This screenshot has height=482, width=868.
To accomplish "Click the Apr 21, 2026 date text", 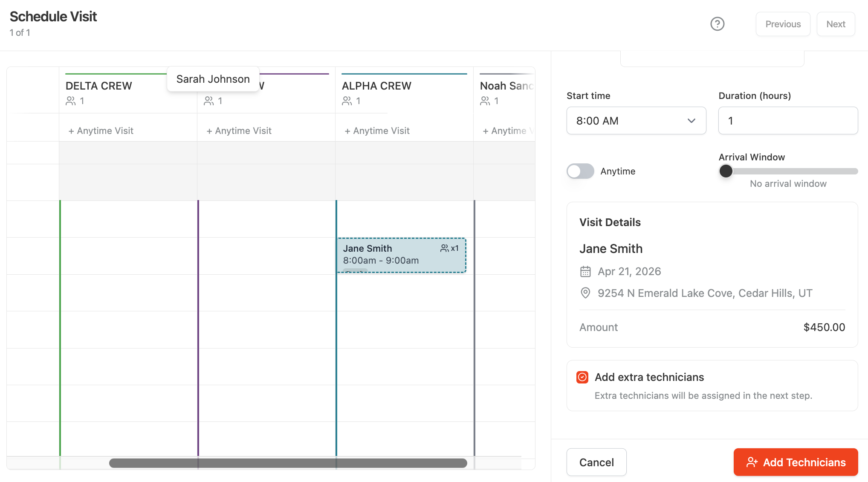I will (629, 271).
